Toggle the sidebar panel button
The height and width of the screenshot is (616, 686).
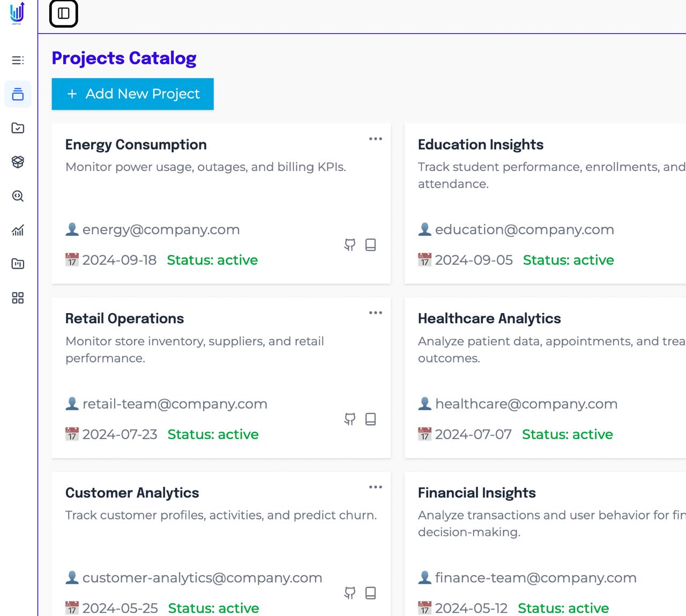(x=64, y=13)
